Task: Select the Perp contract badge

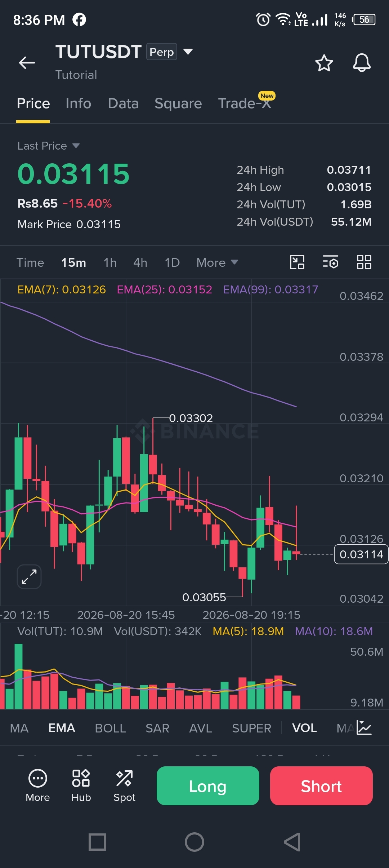Action: 162,52
